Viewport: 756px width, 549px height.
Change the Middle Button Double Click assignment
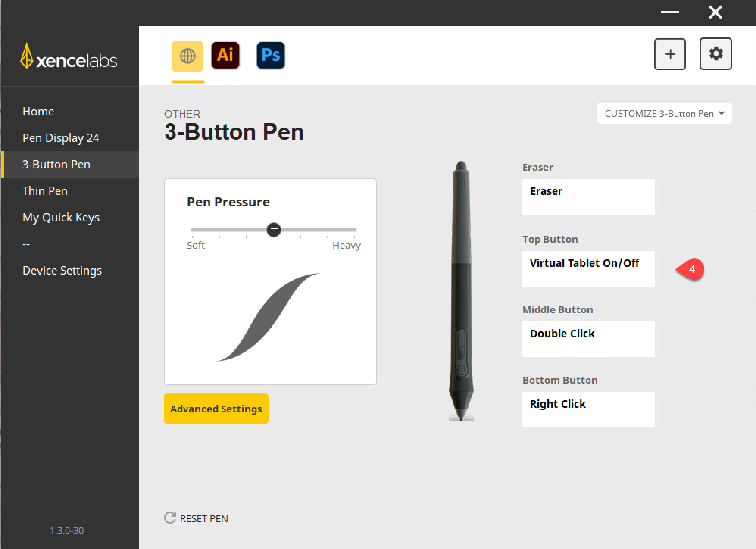[x=588, y=339]
